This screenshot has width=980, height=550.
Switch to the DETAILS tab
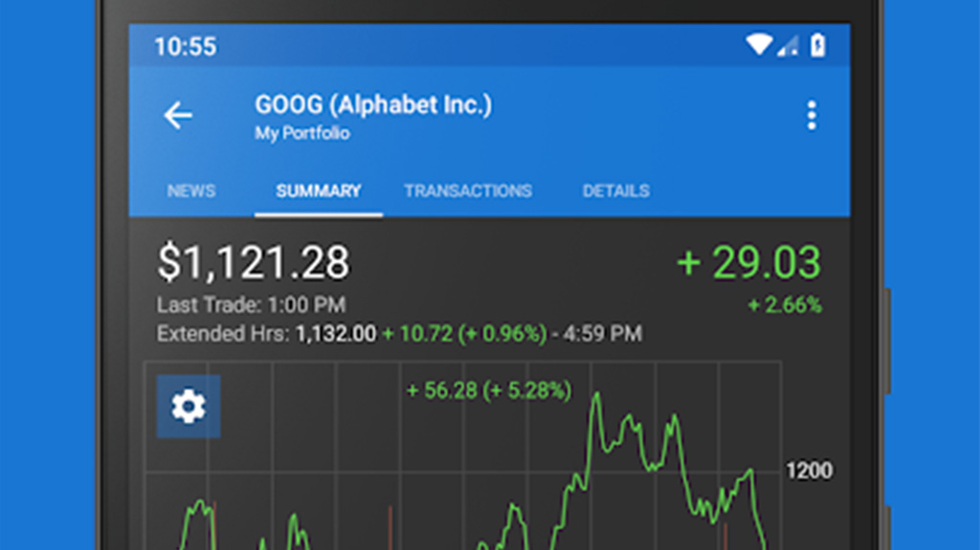point(616,190)
